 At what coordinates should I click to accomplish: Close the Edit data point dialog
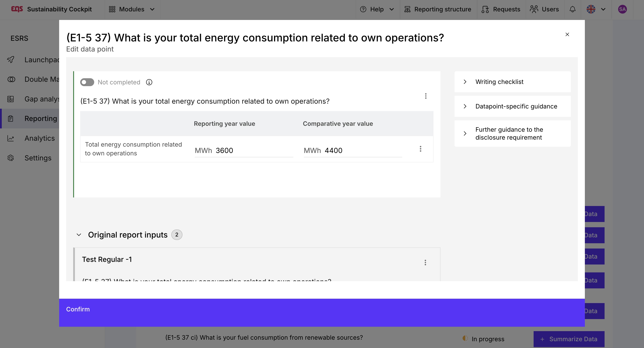567,35
